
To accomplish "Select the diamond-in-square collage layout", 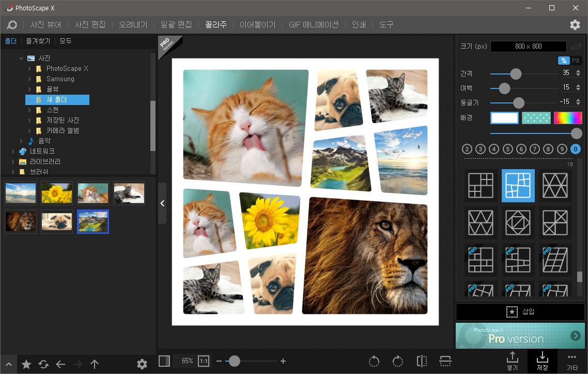I will (x=518, y=222).
